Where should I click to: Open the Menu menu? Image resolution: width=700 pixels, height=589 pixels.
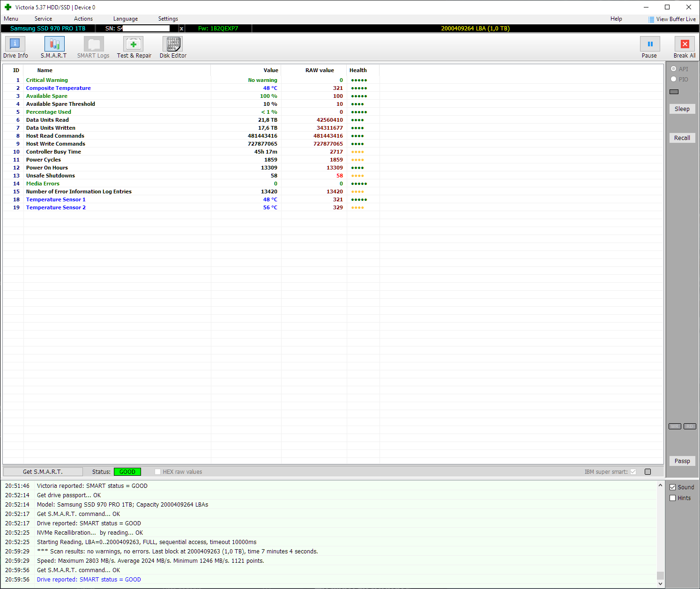coord(11,19)
